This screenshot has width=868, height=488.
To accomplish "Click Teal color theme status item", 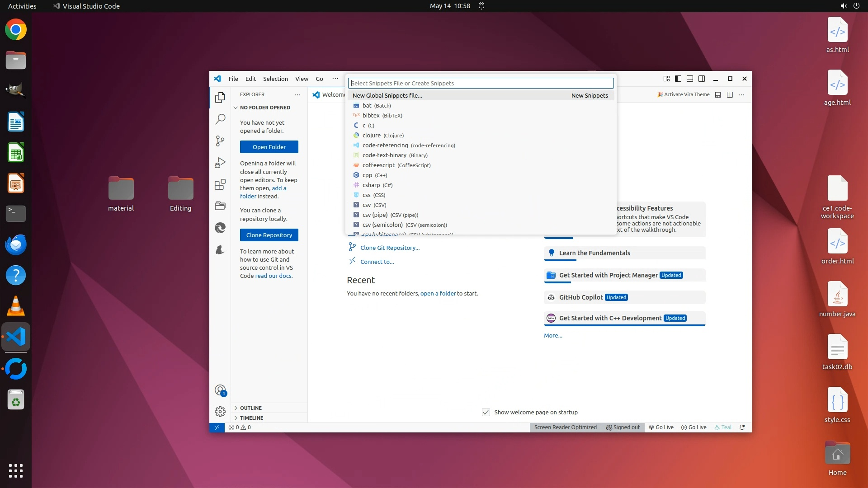I will click(723, 427).
